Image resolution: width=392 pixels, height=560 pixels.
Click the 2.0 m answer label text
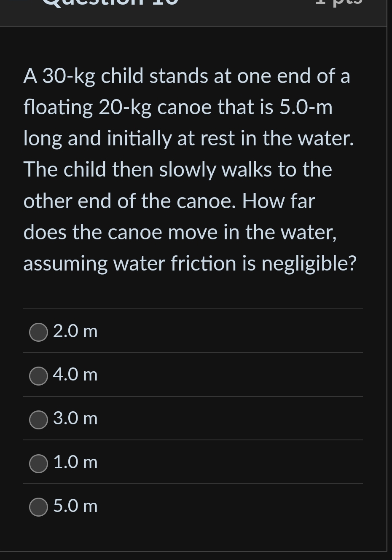[75, 331]
